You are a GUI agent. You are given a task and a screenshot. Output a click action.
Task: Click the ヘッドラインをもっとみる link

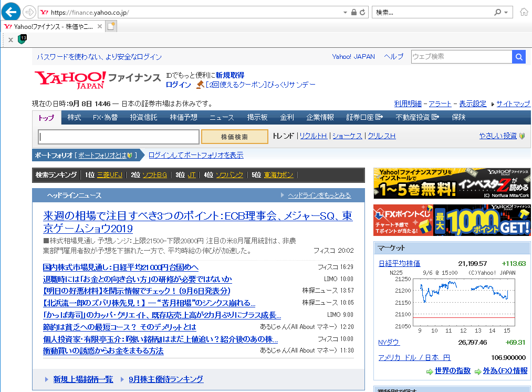click(x=319, y=195)
